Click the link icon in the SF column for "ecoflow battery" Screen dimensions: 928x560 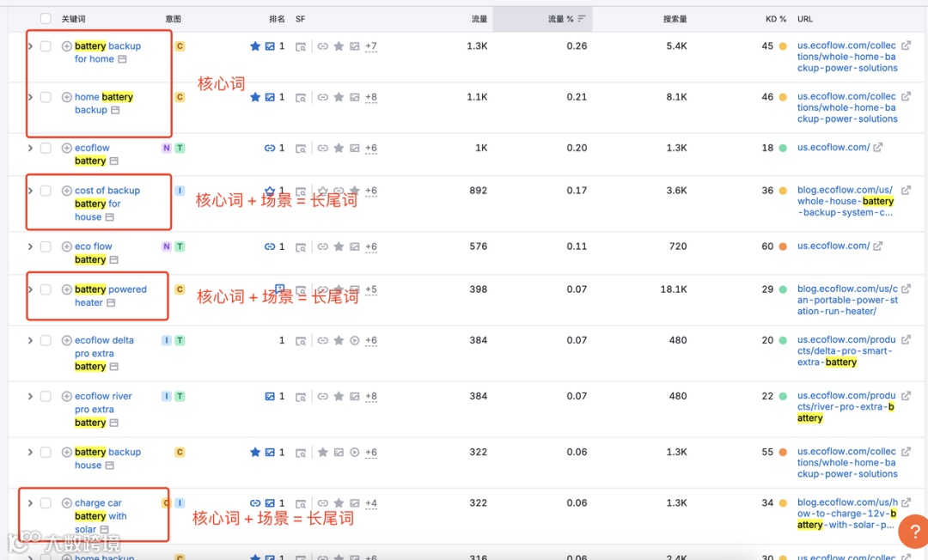pos(269,148)
